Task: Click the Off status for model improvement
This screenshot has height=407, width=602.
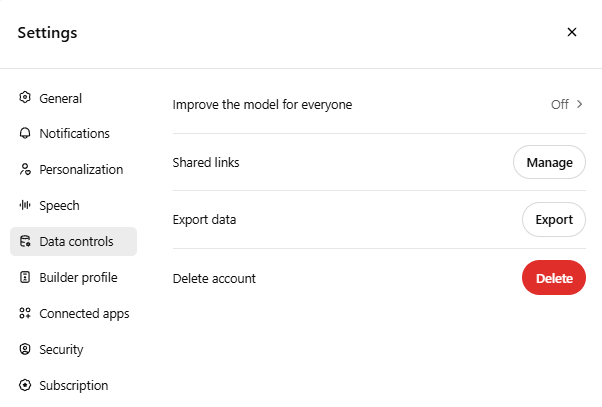Action: pos(560,104)
